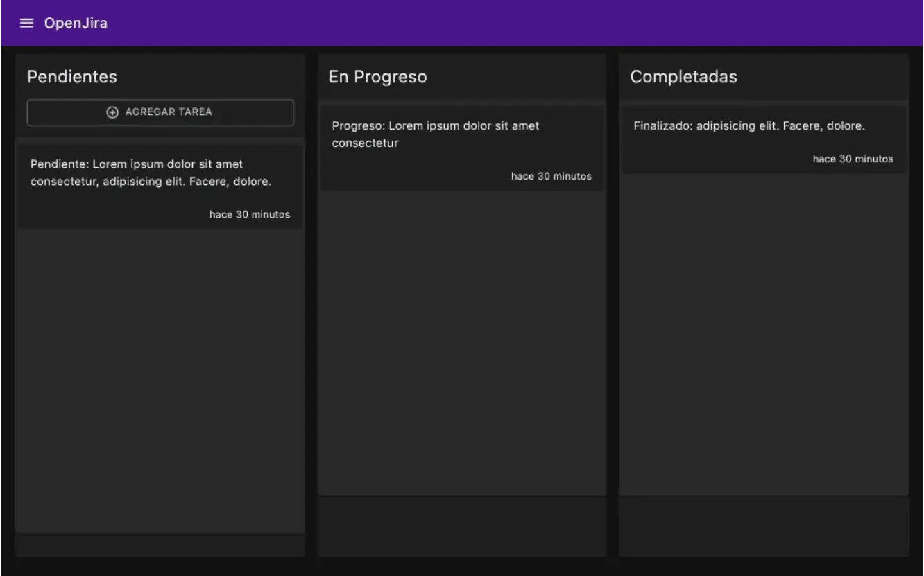Screen dimensions: 924x576
Task: Select the Completadas column heading
Action: (x=683, y=77)
